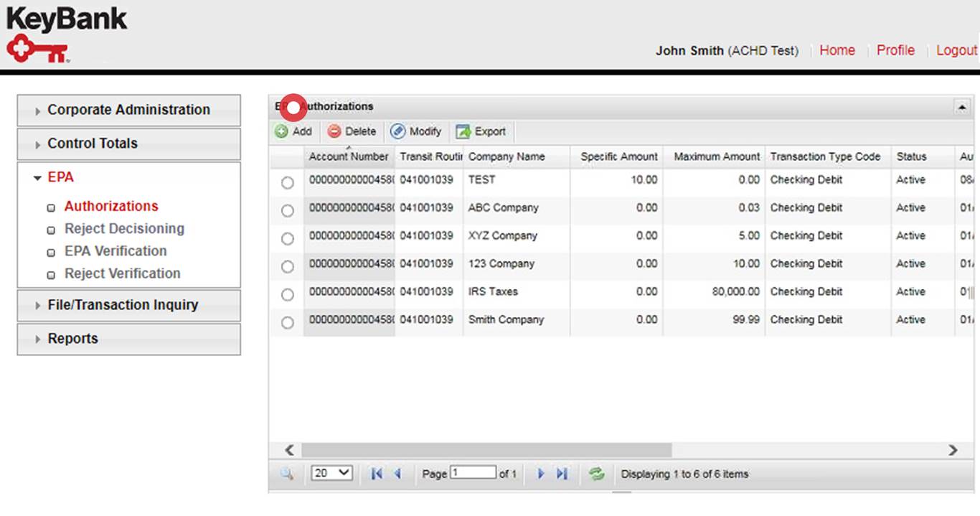The width and height of the screenshot is (980, 516).
Task: Open the page size dropdown showing 20
Action: (x=331, y=473)
